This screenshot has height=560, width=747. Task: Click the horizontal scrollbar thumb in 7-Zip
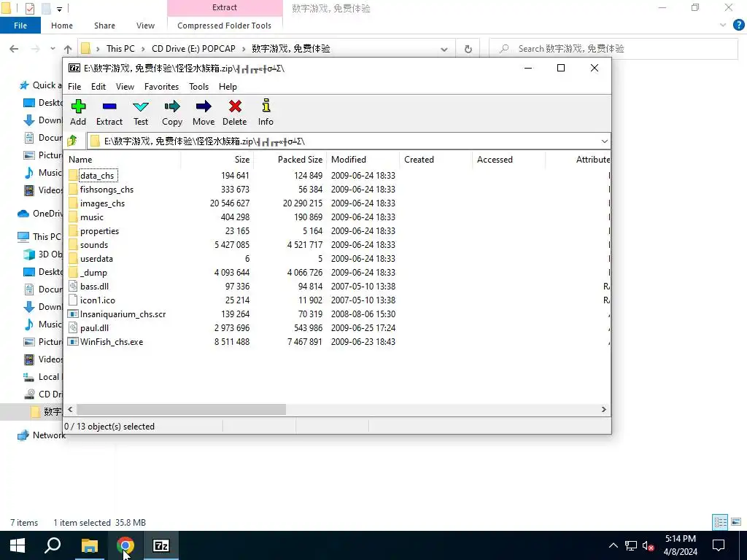(x=181, y=410)
